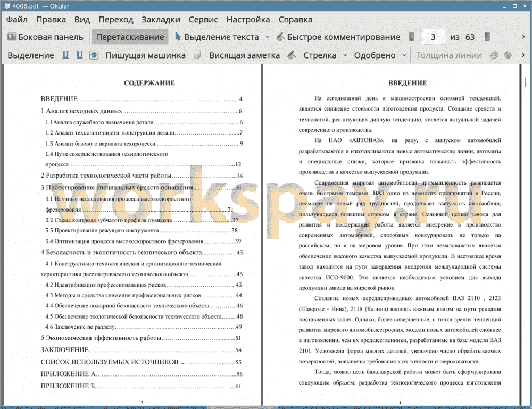
Task: Open the Стрелка shape dropdown arrow
Action: pos(345,55)
